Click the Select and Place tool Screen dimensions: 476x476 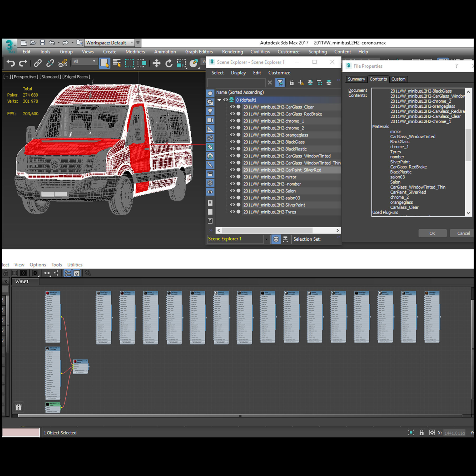click(x=194, y=63)
